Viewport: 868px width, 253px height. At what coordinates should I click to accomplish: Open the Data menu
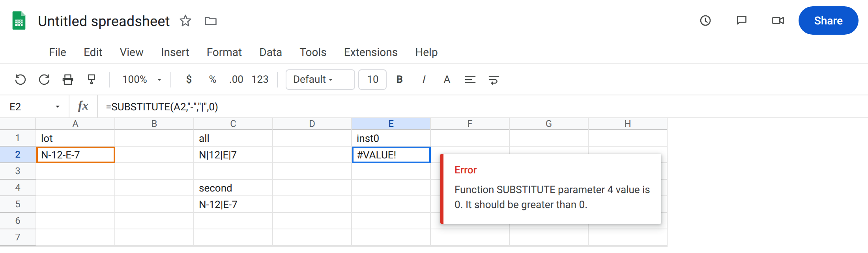point(271,52)
